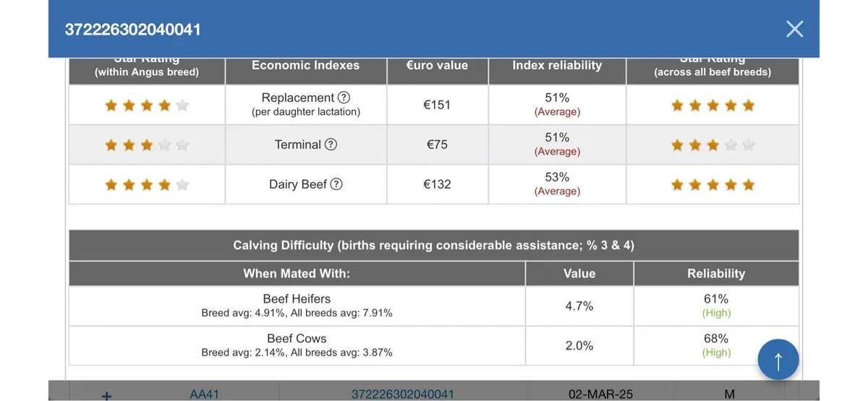The height and width of the screenshot is (401, 868).
Task: Select the 4.7% calving difficulty value
Action: 579,306
